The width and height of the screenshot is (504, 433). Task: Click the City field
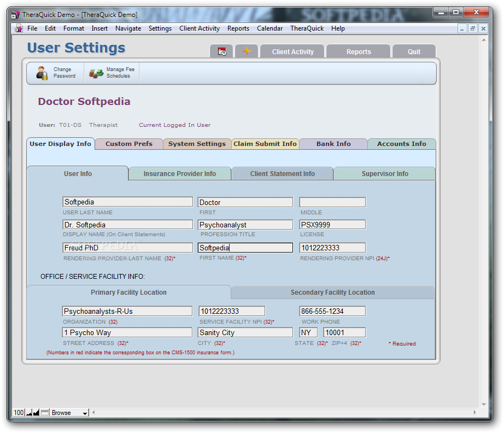click(x=245, y=332)
